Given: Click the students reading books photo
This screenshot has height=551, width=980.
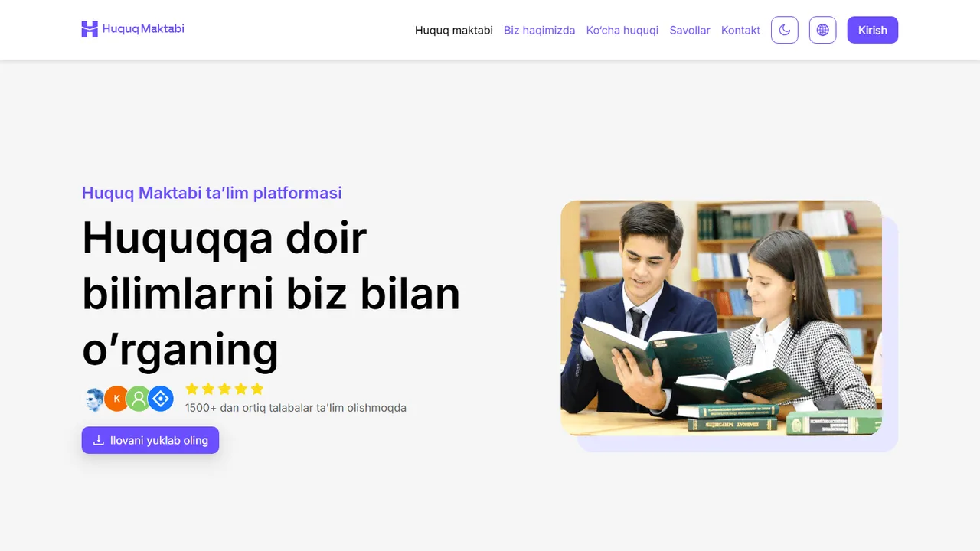Looking at the screenshot, I should (x=721, y=318).
